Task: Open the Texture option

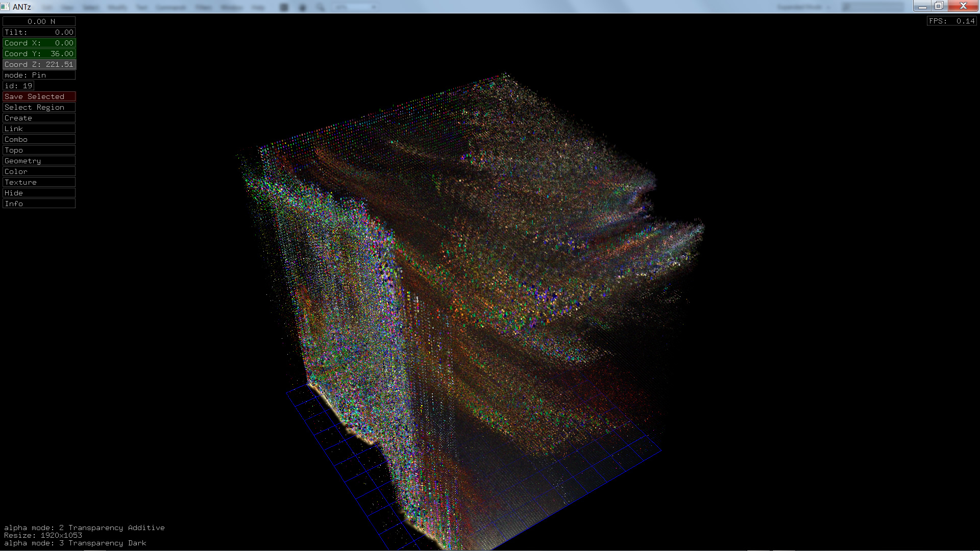Action: [x=39, y=182]
